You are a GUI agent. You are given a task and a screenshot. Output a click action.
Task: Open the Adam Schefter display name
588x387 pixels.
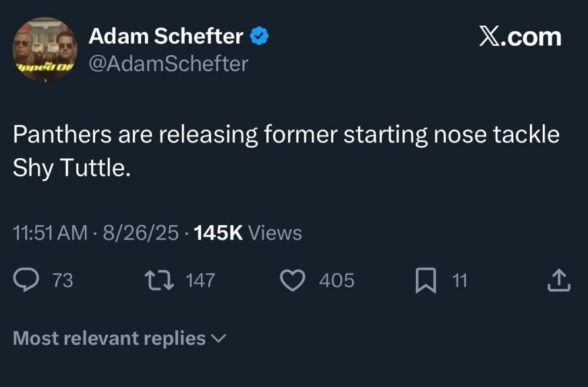click(x=165, y=36)
